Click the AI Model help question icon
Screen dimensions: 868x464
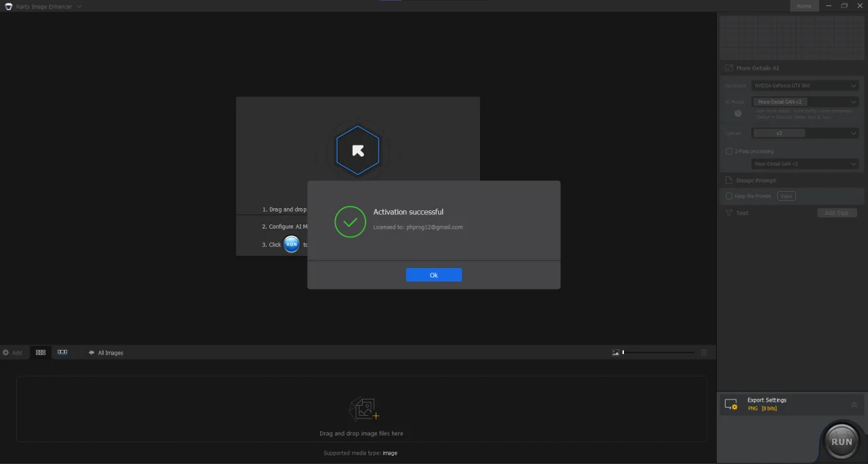click(738, 113)
